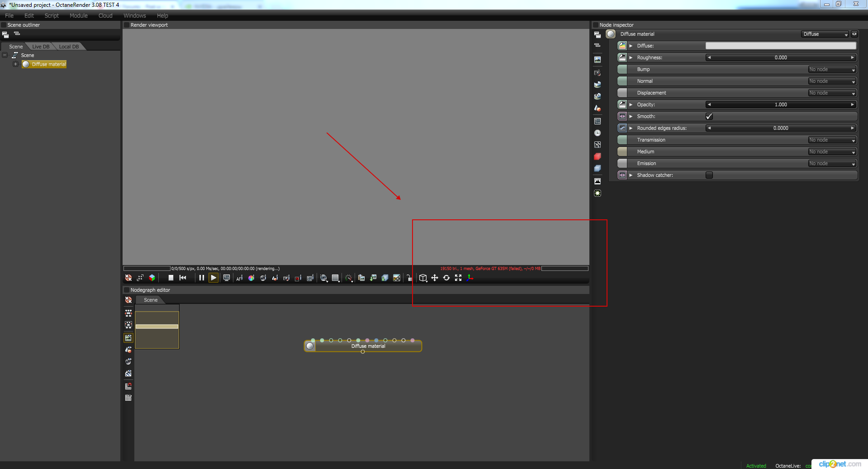Click the Opacity value slider

tap(781, 104)
